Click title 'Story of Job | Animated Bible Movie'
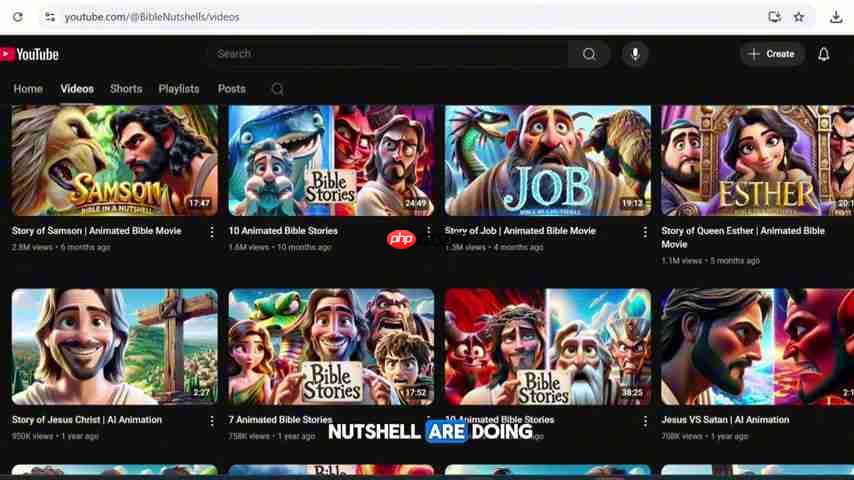Viewport: 854px width, 480px height. tap(520, 230)
